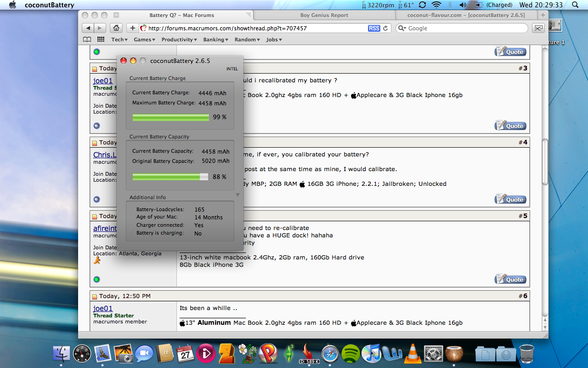Viewport: 588px width, 368px height.
Task: Click the coconutBattery coconut Dock icon
Action: pyautogui.click(x=454, y=353)
